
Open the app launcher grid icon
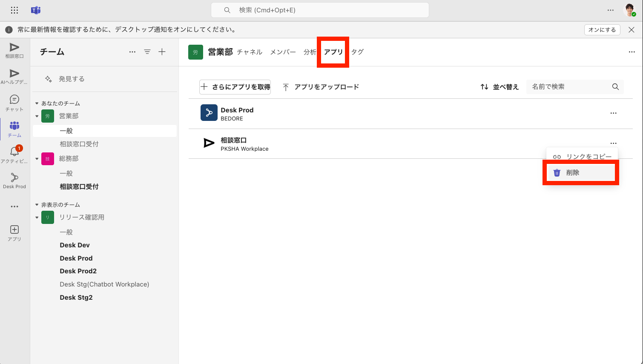[14, 10]
